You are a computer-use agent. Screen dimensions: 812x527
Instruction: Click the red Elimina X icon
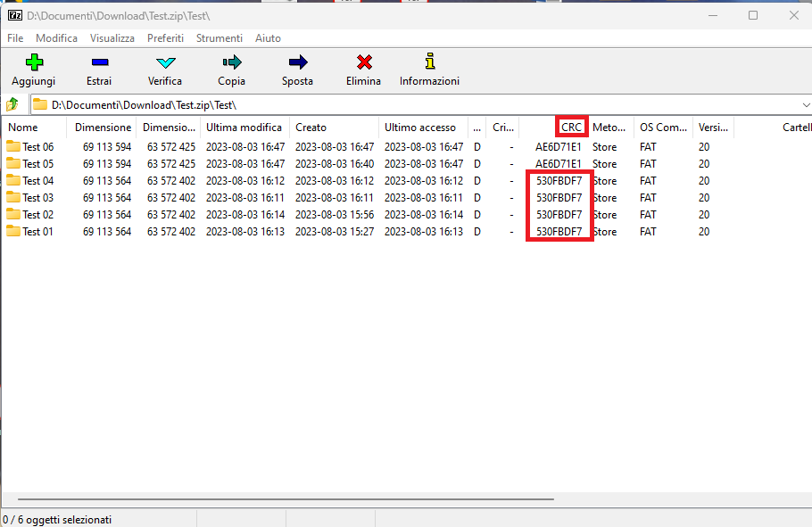[x=364, y=62]
